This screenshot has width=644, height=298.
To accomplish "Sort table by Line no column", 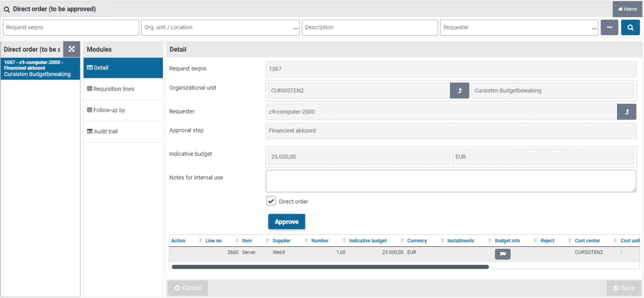I will (213, 241).
